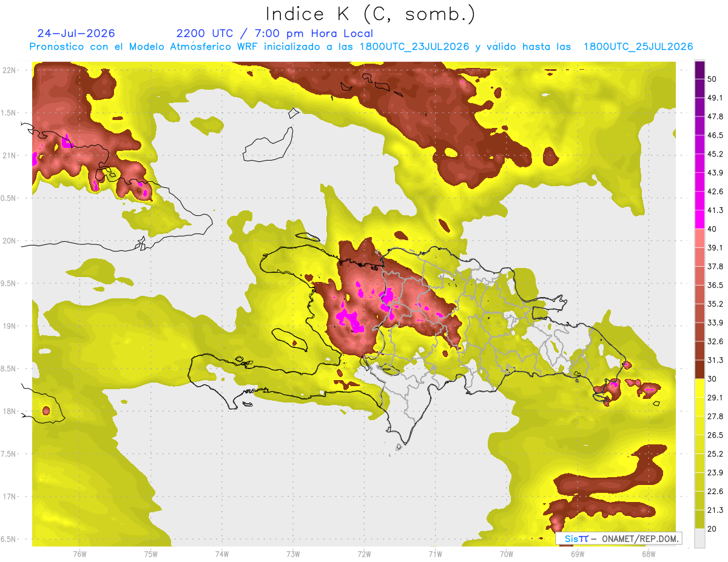Click the colorbar value "33.9"
The height and width of the screenshot is (562, 728).
pos(715,322)
